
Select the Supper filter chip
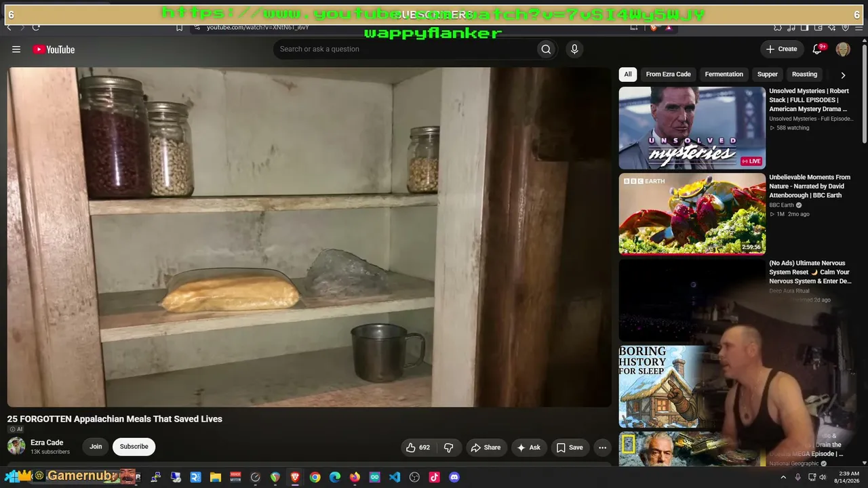coord(768,75)
